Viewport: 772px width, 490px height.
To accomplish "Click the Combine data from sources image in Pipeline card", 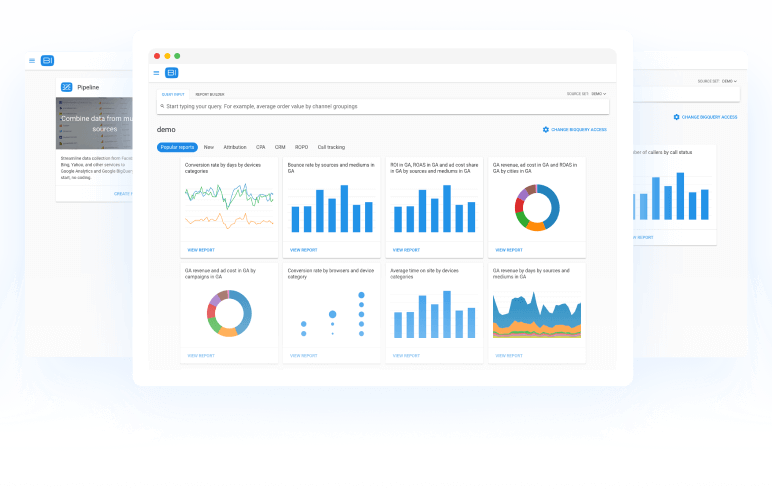I will (x=94, y=123).
